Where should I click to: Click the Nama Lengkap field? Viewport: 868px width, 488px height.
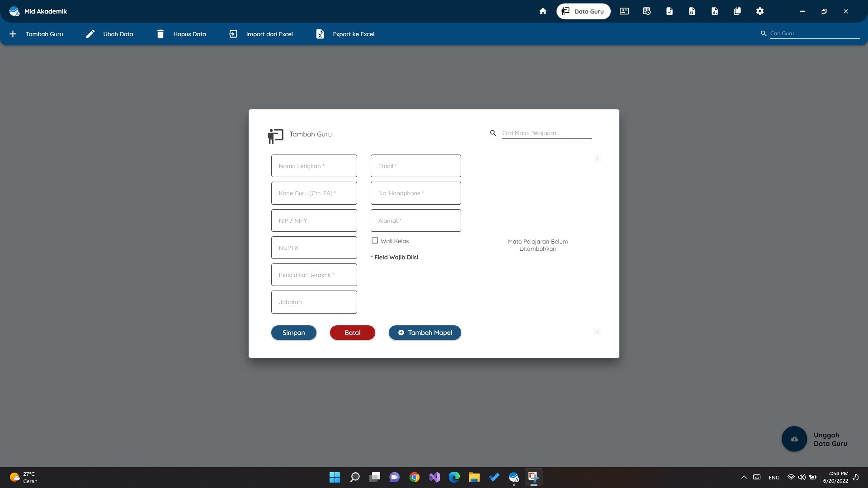pos(314,166)
